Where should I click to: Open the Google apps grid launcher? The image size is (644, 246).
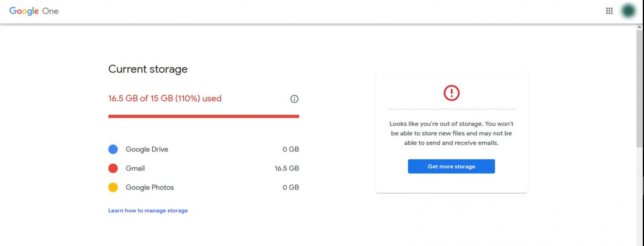coord(609,11)
